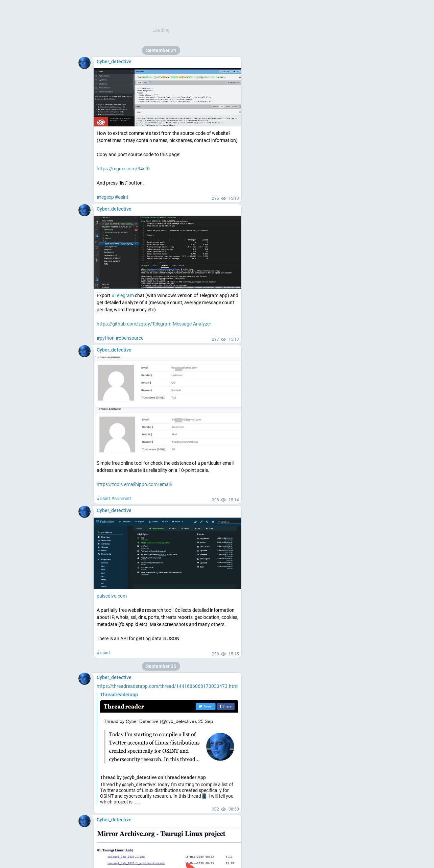Click the 08:50 timestamp on threadreader post
The height and width of the screenshot is (868, 434).
click(x=234, y=809)
